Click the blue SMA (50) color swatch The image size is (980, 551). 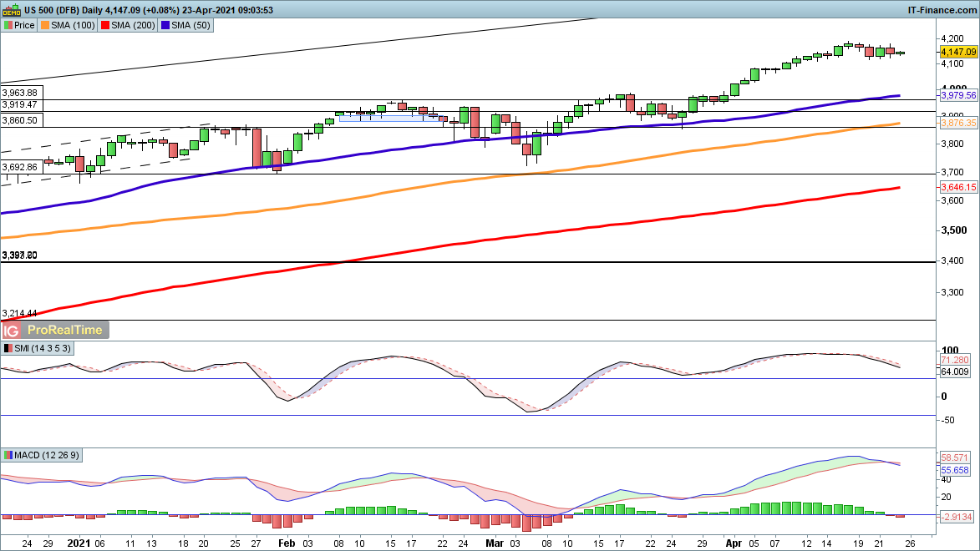coord(166,26)
